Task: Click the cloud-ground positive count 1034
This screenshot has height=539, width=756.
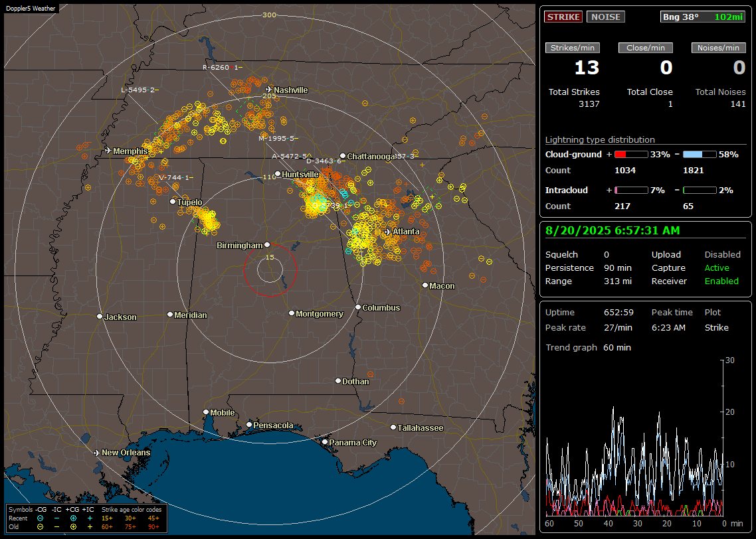Action: [625, 171]
